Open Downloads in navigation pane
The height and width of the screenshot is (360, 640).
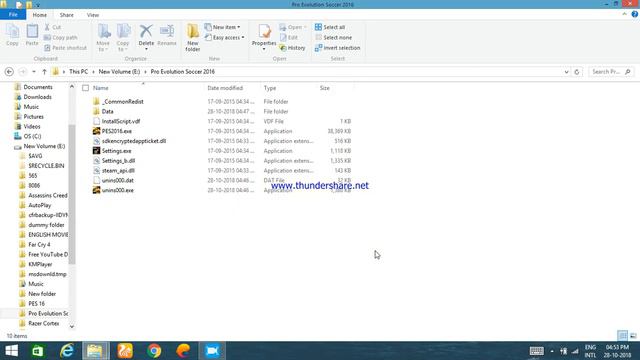click(x=37, y=97)
